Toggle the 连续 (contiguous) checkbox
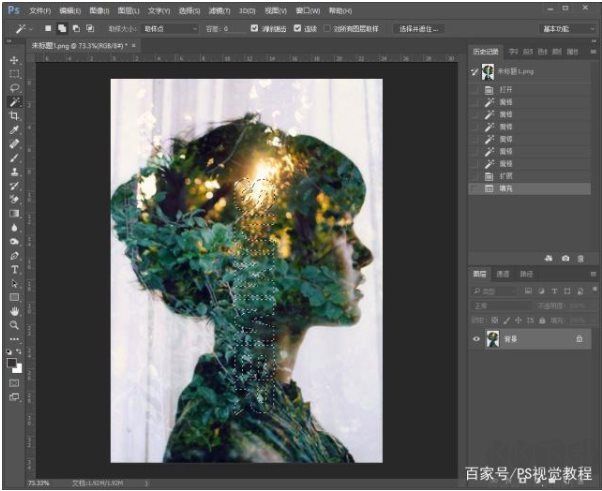Viewport: 602px width, 491px height. (x=299, y=29)
